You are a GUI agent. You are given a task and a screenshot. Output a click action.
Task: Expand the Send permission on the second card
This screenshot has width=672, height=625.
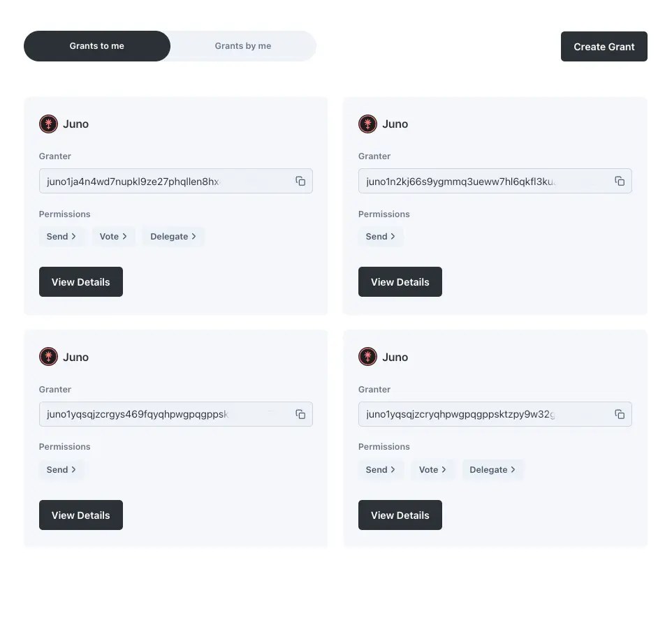point(381,236)
